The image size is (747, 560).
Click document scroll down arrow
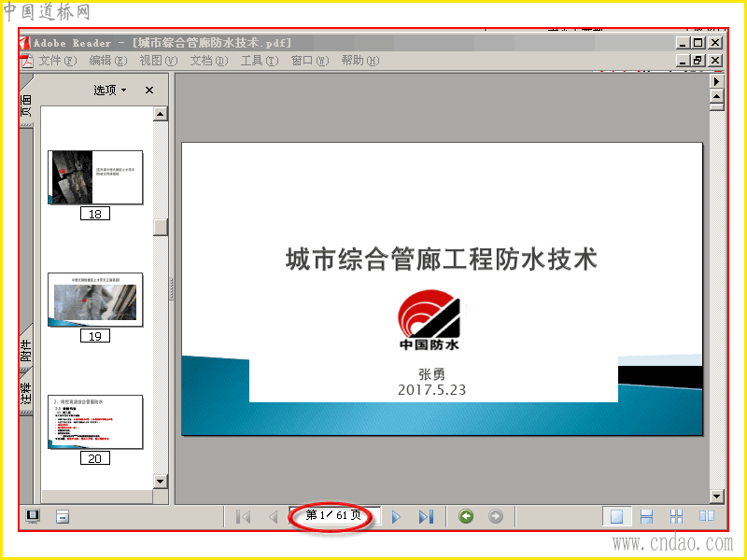717,497
